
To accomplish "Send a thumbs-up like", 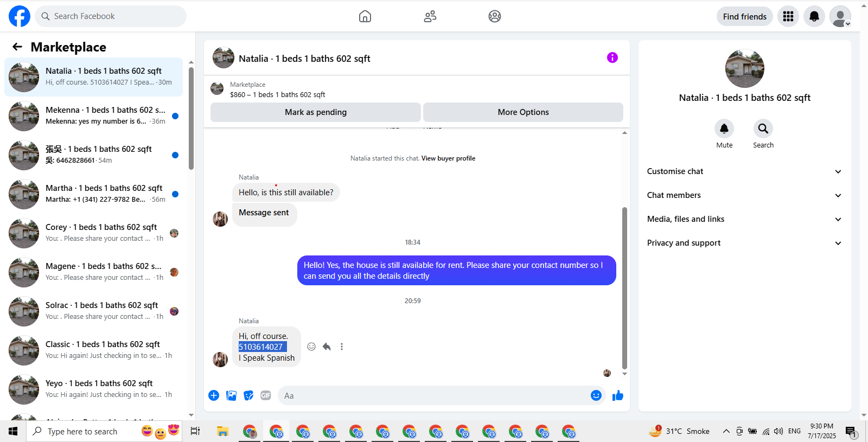I will coord(618,395).
